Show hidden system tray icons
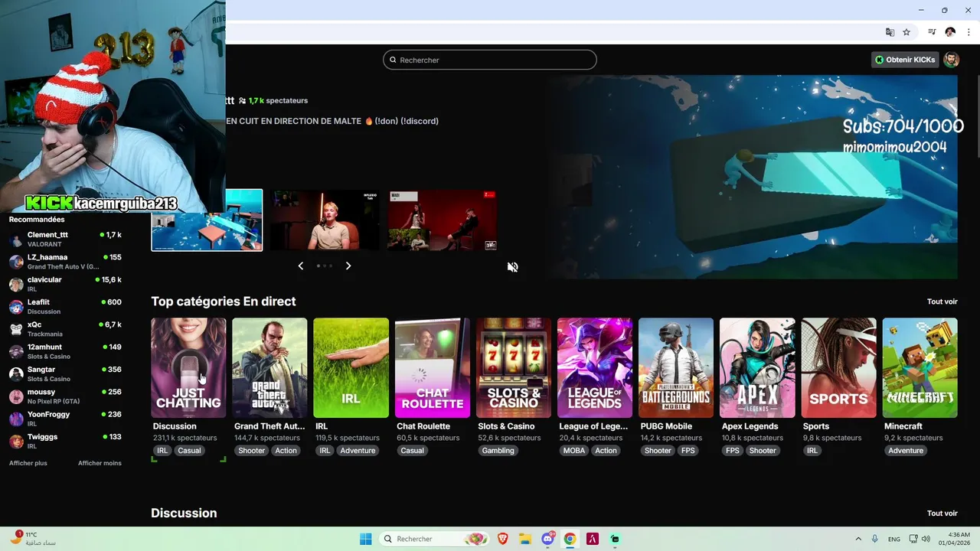 [857, 539]
